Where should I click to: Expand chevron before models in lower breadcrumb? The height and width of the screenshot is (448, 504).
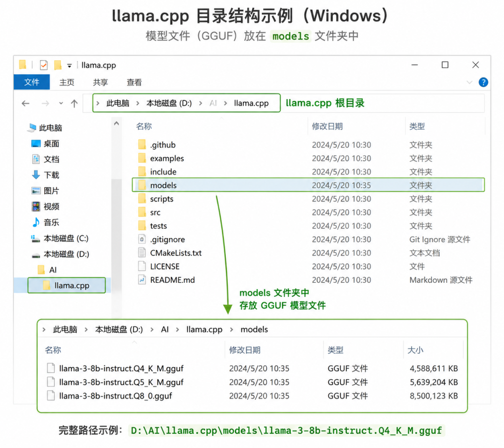click(x=231, y=330)
